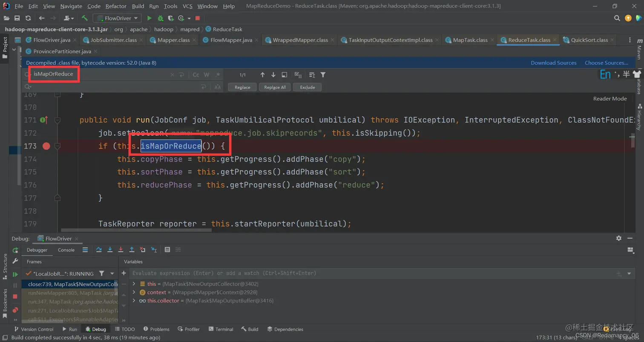Open the user account dropdown in the toolbar

(68, 18)
